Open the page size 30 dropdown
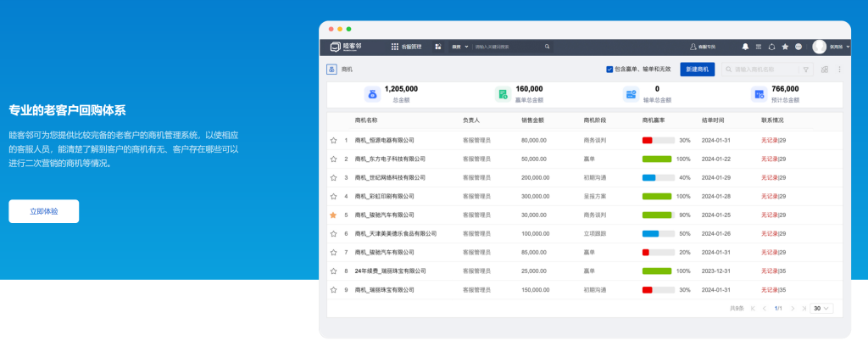This screenshot has height=363, width=868. coord(821,308)
